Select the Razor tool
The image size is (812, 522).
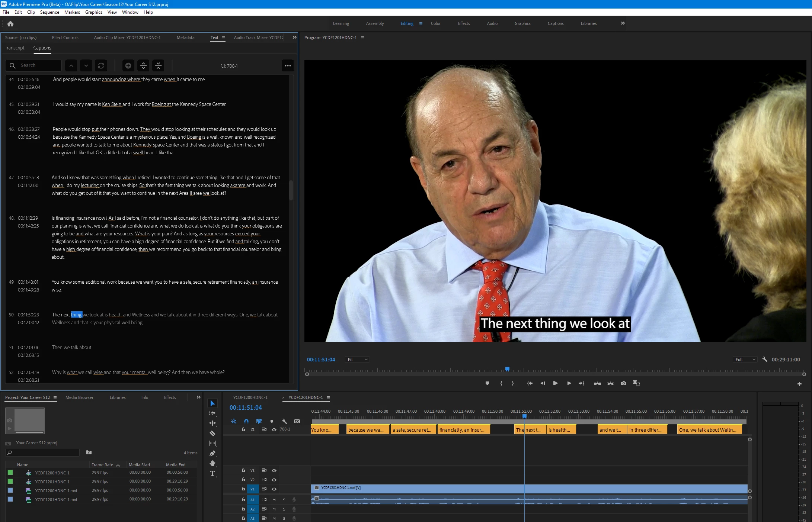tap(212, 433)
